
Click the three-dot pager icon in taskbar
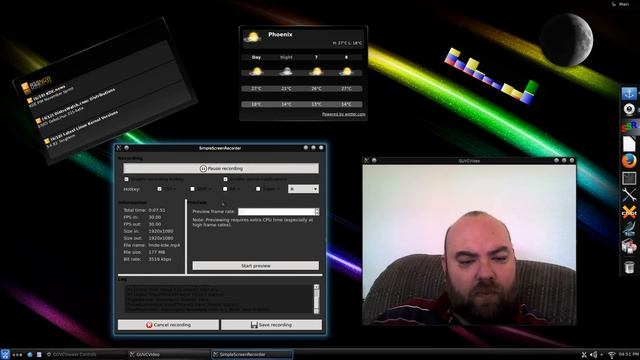pyautogui.click(x=17, y=355)
